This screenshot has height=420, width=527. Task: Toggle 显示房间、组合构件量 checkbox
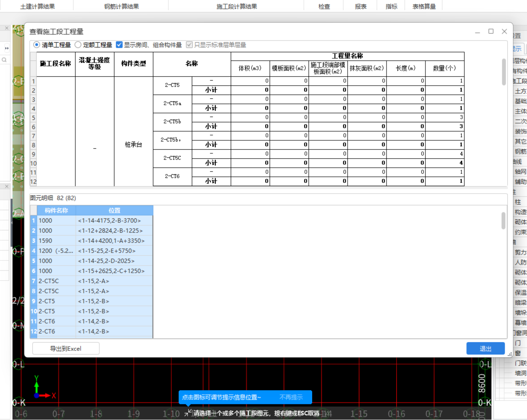click(x=119, y=45)
